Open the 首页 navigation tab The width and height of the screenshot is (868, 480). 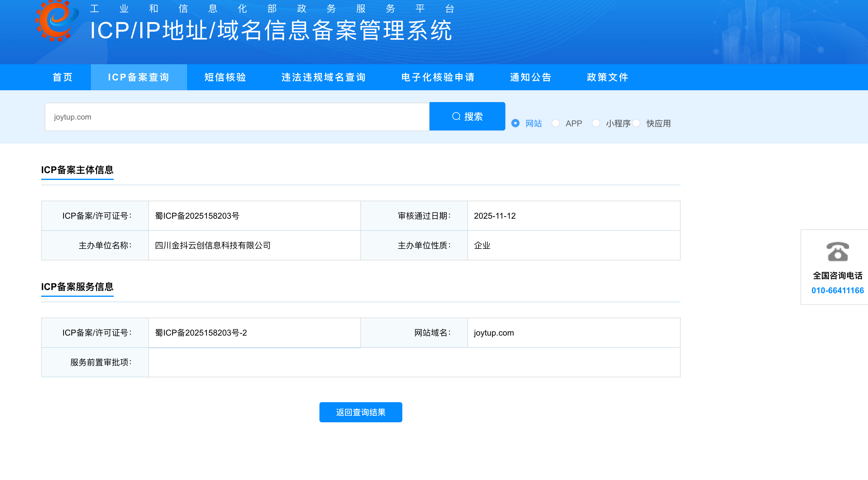click(x=63, y=77)
